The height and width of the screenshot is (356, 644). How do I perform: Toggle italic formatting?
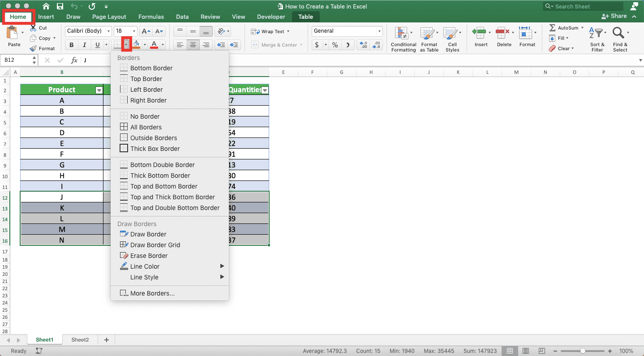pyautogui.click(x=83, y=44)
